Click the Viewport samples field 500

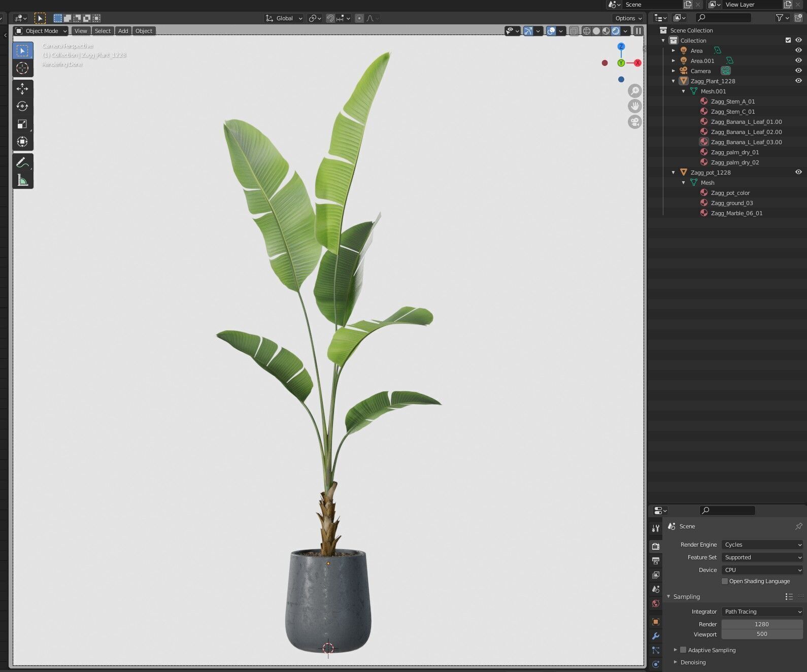(x=762, y=634)
